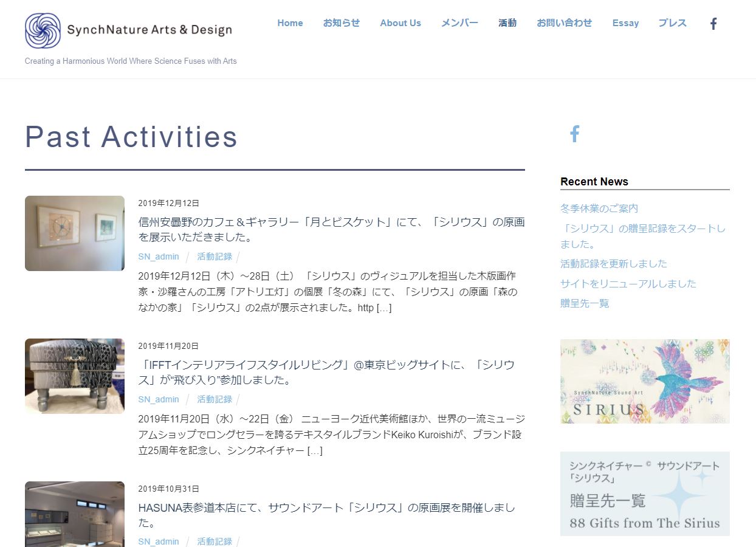
Task: Open the プレス menu item
Action: pyautogui.click(x=672, y=23)
